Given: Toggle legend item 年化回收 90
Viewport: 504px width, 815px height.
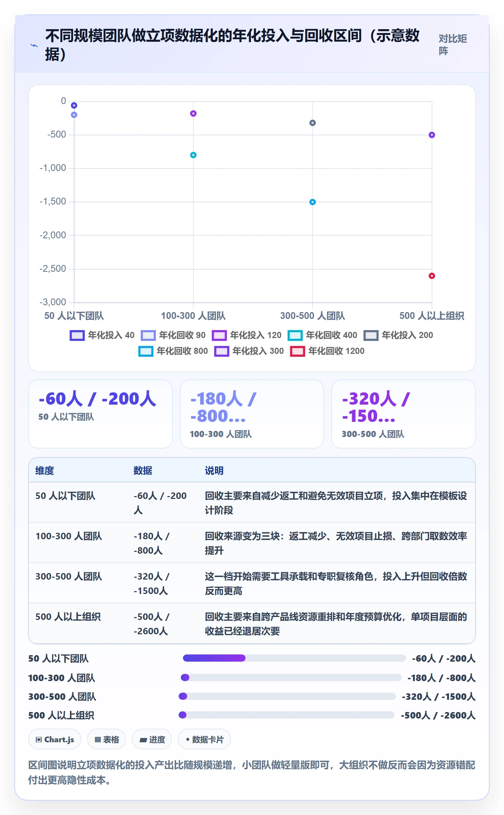Looking at the screenshot, I should [173, 335].
